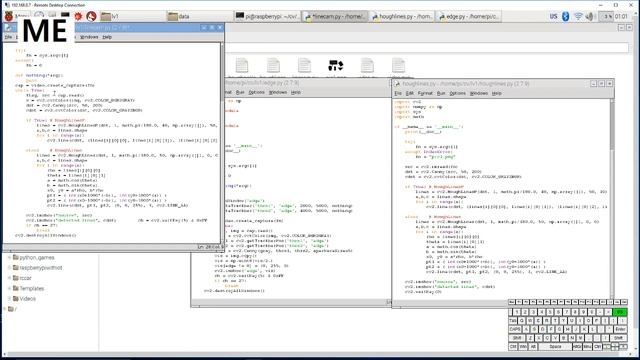Open the terminal icon in the launcher panel
Image resolution: width=640 pixels, height=360 pixels.
pos(65,14)
